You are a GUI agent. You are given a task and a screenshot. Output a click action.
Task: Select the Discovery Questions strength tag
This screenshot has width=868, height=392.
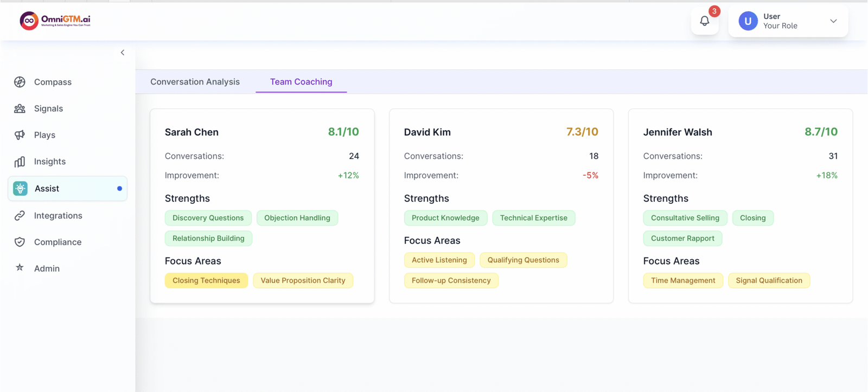(x=208, y=218)
